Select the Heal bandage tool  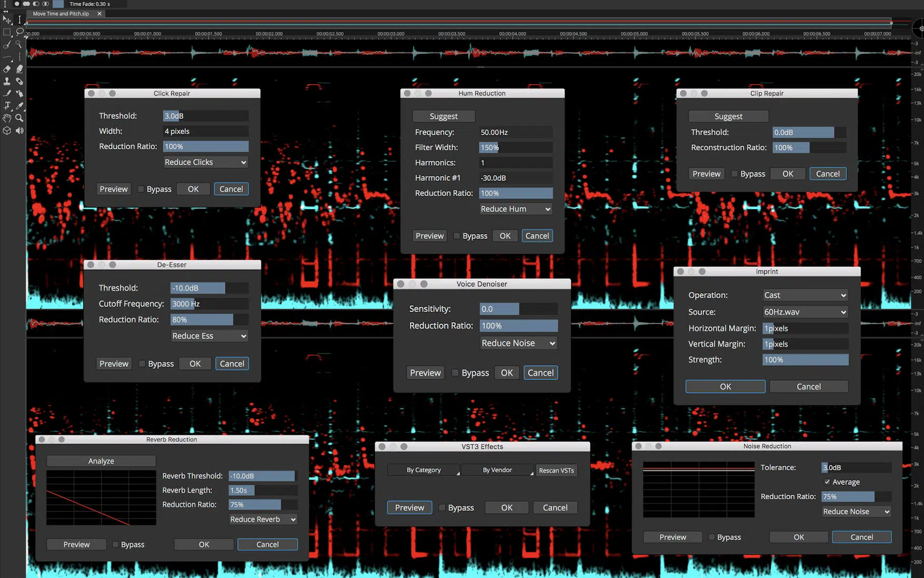(x=19, y=81)
